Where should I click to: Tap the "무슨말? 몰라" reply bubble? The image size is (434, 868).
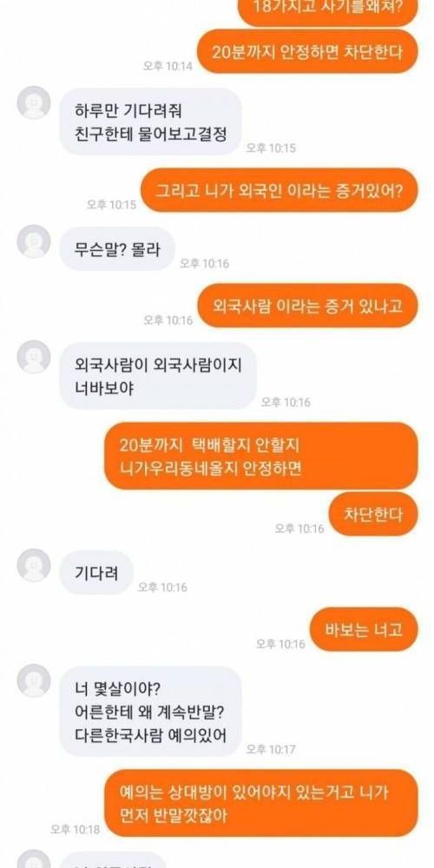[117, 249]
